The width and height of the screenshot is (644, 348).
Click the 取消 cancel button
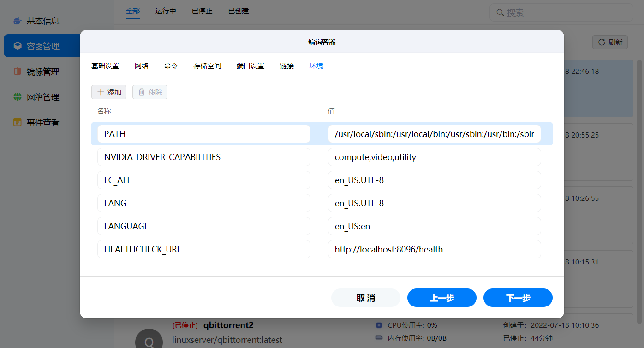[366, 298]
